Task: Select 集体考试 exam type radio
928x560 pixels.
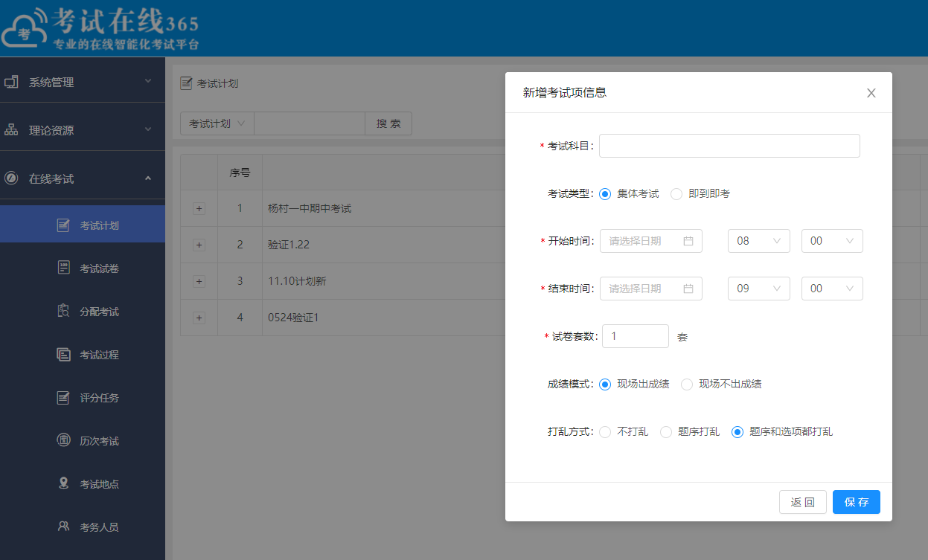Action: [x=605, y=194]
